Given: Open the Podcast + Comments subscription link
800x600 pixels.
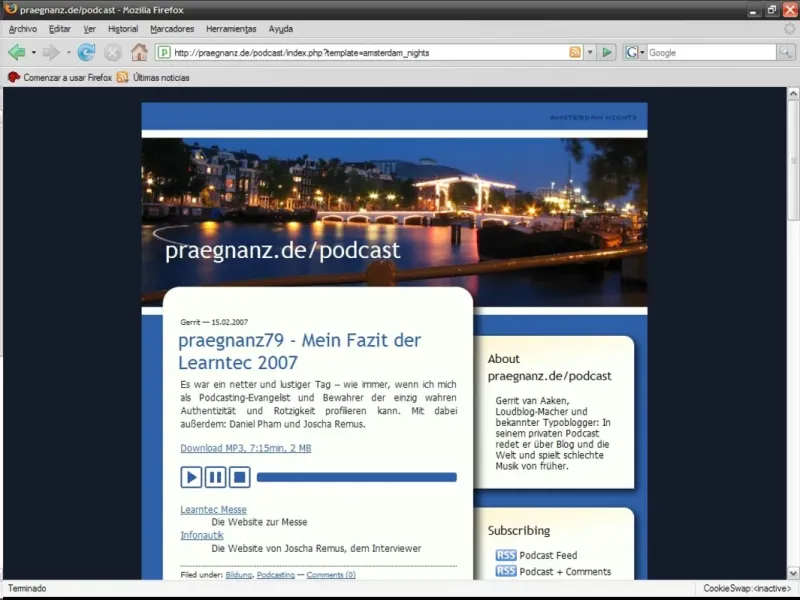Looking at the screenshot, I should [565, 571].
